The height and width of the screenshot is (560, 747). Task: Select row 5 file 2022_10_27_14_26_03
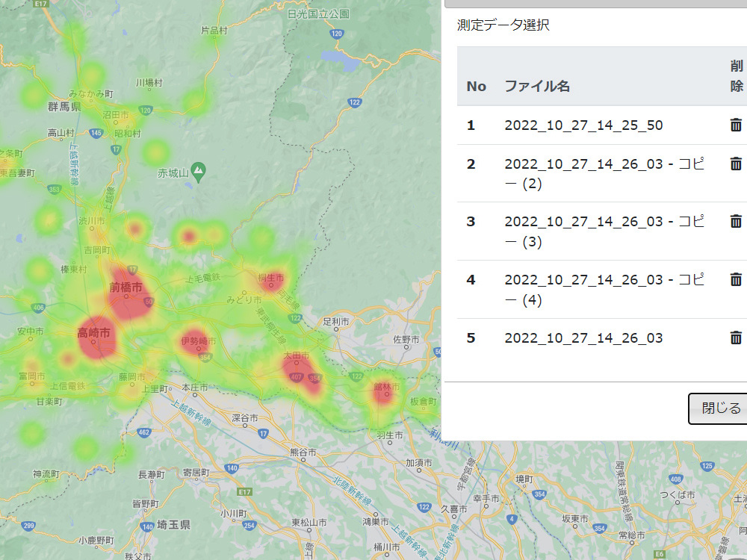point(583,337)
